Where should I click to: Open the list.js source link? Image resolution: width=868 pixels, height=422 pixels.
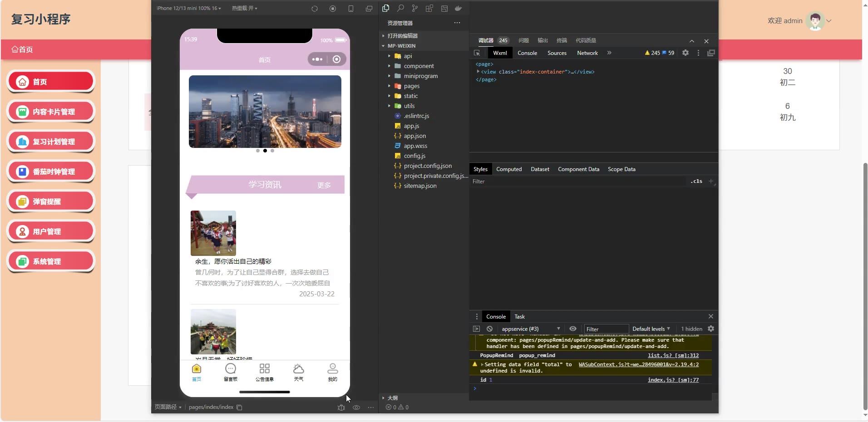(x=673, y=355)
